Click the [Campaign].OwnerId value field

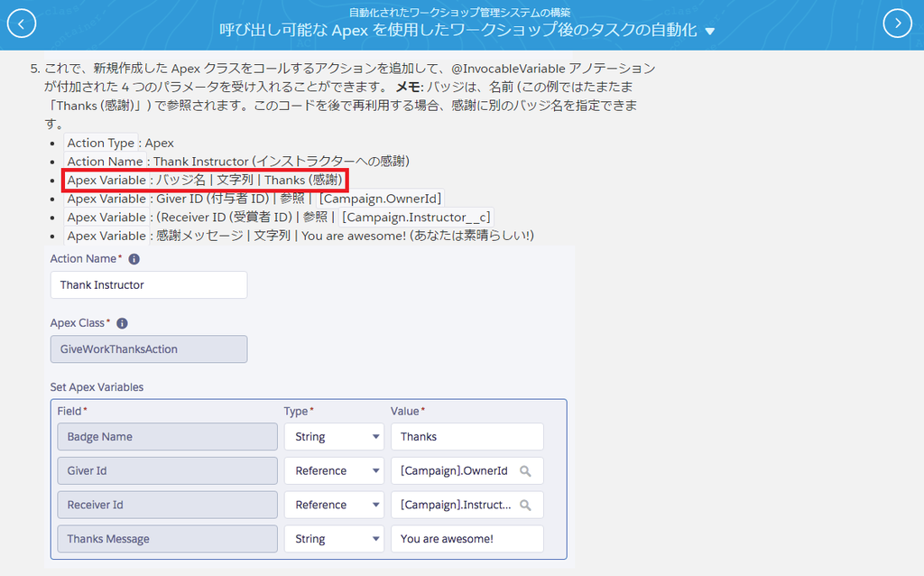467,471
